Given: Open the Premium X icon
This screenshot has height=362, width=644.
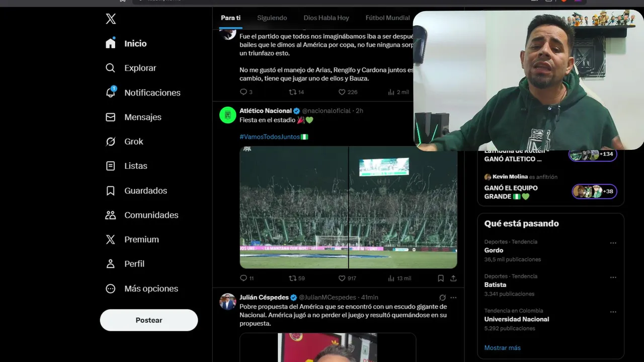Looking at the screenshot, I should coord(111,239).
